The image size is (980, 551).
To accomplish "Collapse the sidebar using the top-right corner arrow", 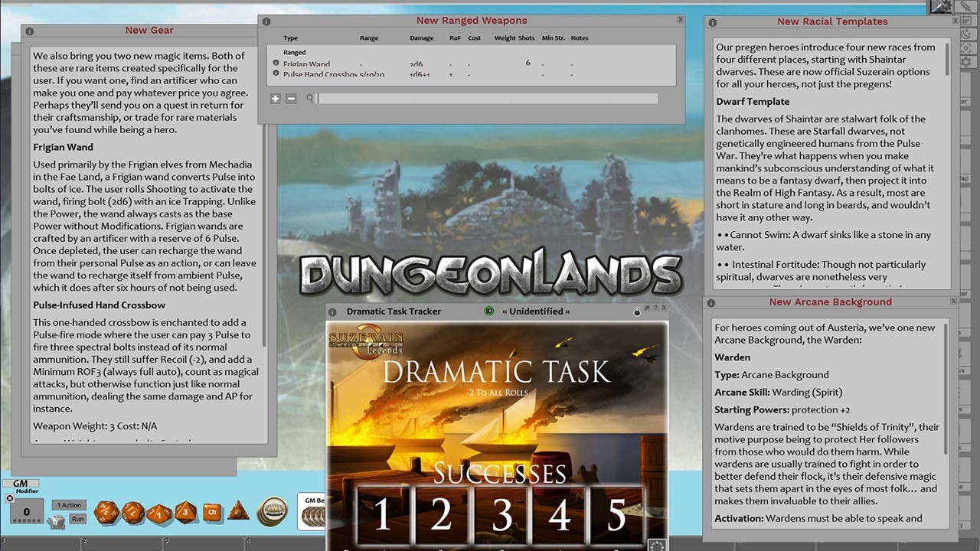I will click(x=943, y=7).
